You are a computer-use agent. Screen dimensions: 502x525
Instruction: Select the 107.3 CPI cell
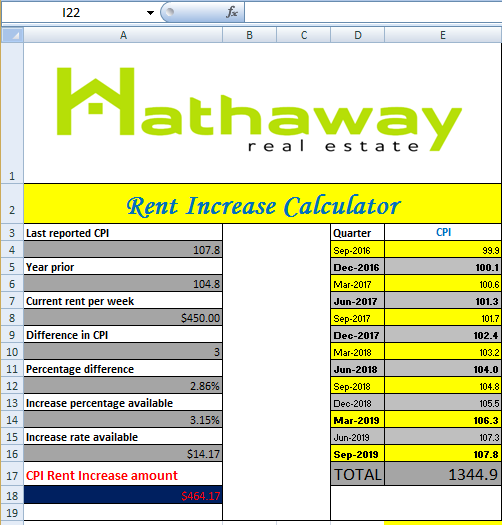(443, 437)
